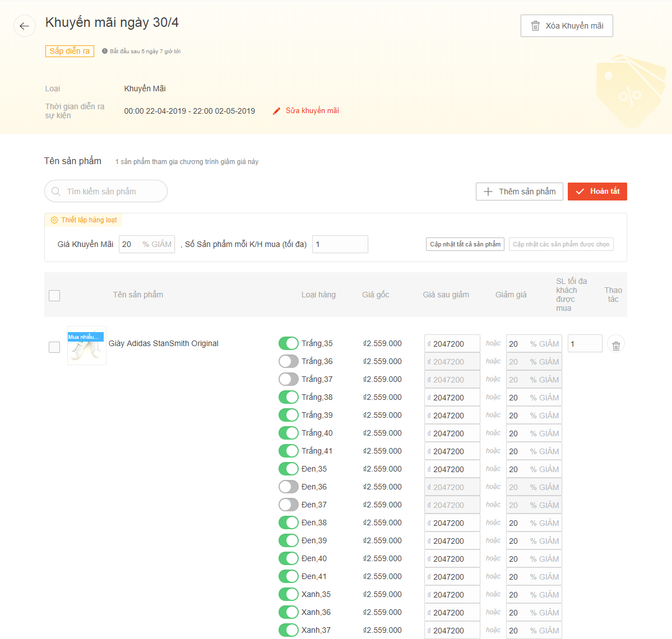
Task: Tick the select-all checkbox in table header
Action: tap(54, 296)
